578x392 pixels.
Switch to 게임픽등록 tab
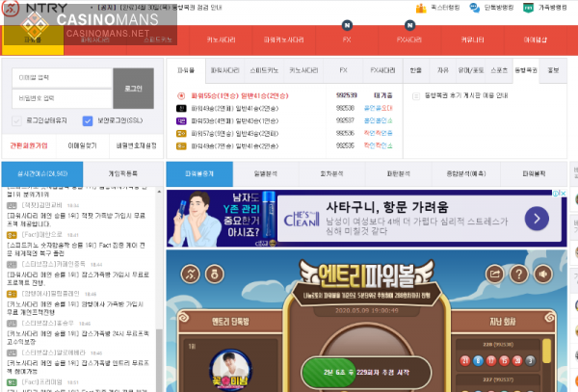(122, 174)
